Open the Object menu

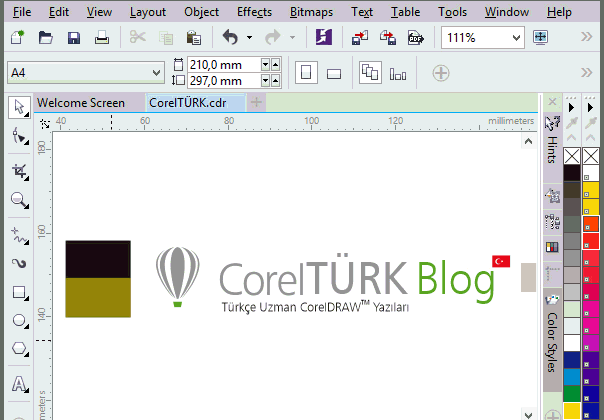(201, 12)
